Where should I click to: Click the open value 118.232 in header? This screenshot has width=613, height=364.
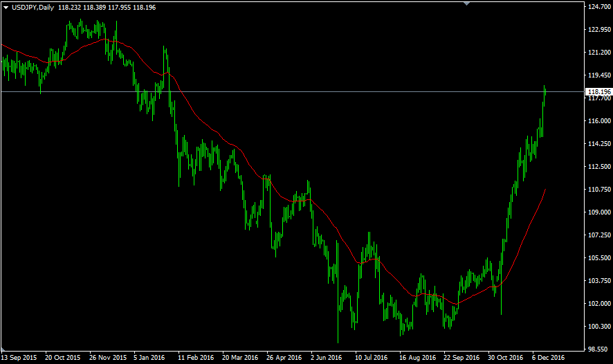pyautogui.click(x=70, y=8)
